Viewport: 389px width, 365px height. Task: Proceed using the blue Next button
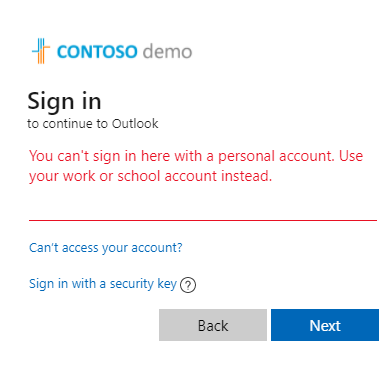coord(325,325)
